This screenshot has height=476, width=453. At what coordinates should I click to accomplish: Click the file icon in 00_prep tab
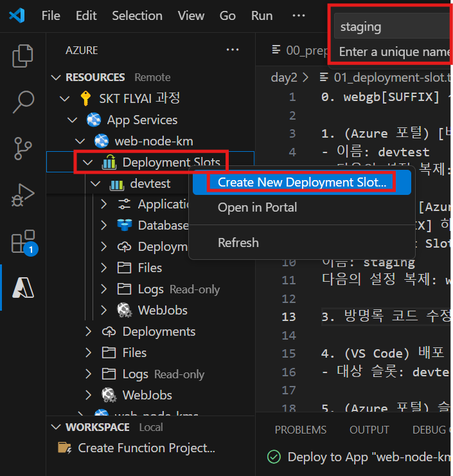tap(276, 50)
